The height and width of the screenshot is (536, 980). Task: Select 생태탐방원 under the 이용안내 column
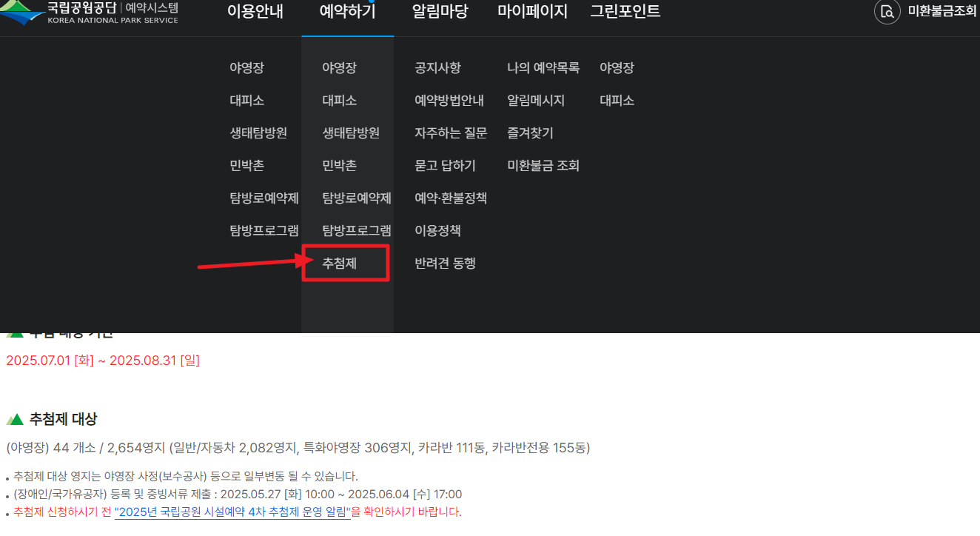(258, 133)
